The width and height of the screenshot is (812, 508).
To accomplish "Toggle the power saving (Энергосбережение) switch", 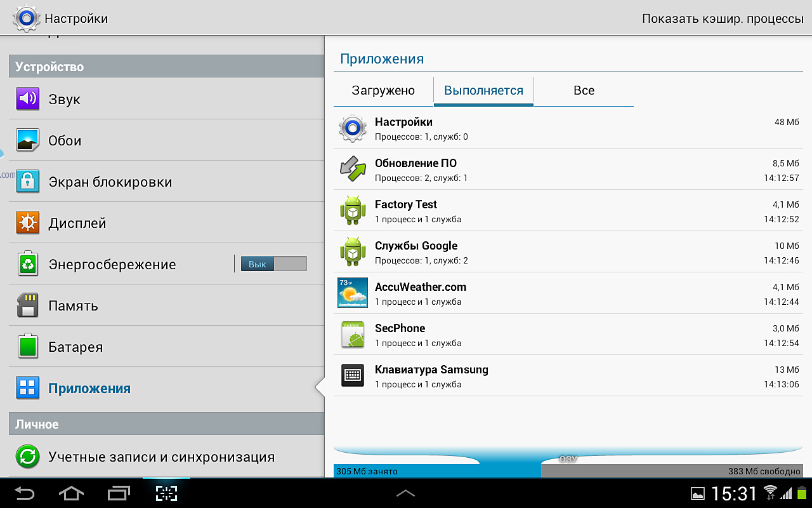I will click(x=273, y=264).
